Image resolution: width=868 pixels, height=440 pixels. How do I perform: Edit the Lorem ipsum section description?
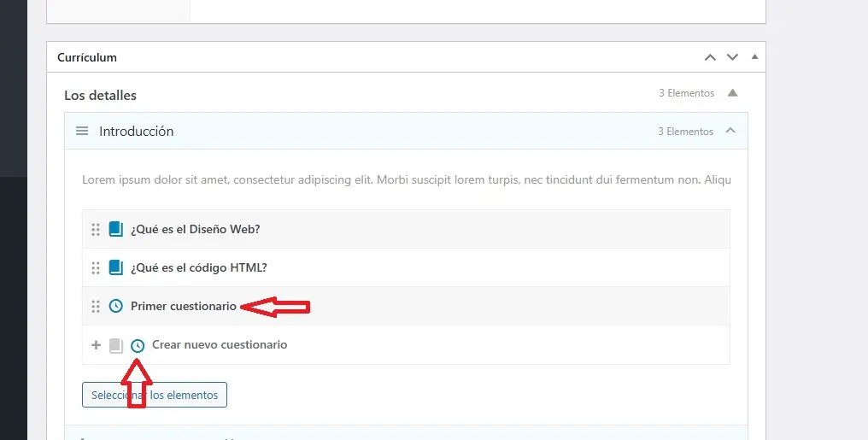(407, 180)
